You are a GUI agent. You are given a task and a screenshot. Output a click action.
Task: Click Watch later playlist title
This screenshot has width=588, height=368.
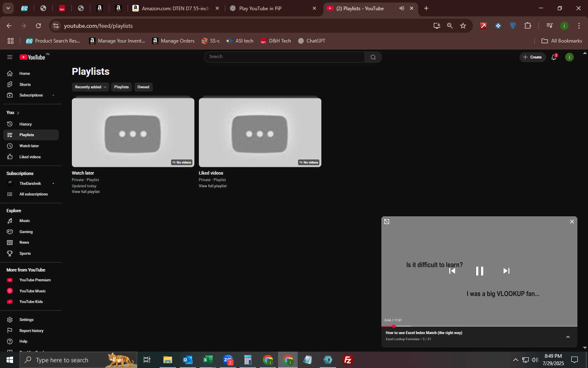[x=83, y=173]
